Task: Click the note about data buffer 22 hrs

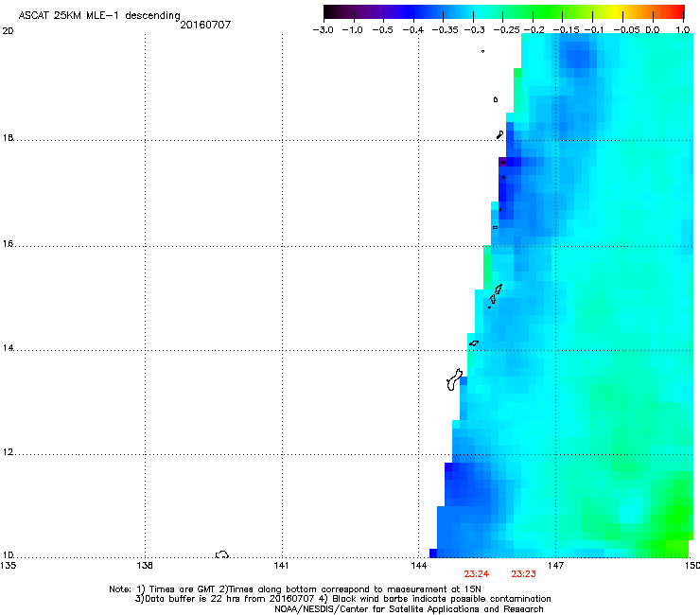Action: pyautogui.click(x=225, y=599)
